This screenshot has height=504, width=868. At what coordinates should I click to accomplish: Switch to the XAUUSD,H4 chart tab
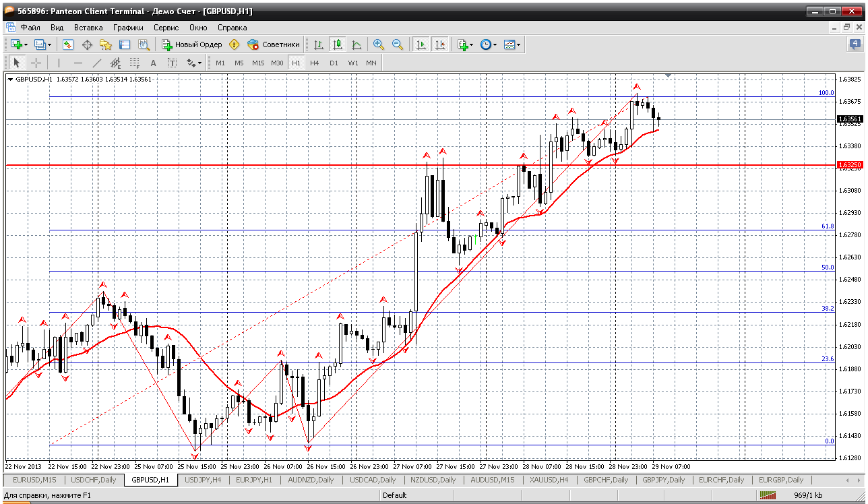pos(549,480)
